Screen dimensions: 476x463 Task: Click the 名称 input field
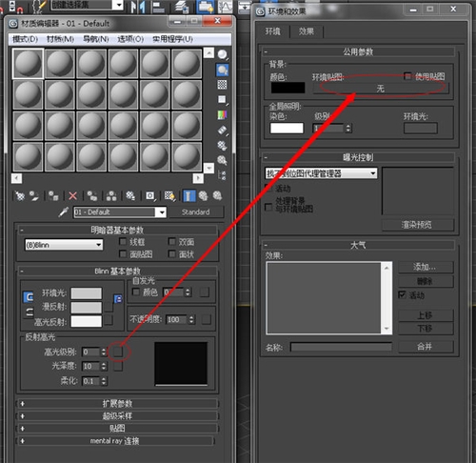point(341,347)
